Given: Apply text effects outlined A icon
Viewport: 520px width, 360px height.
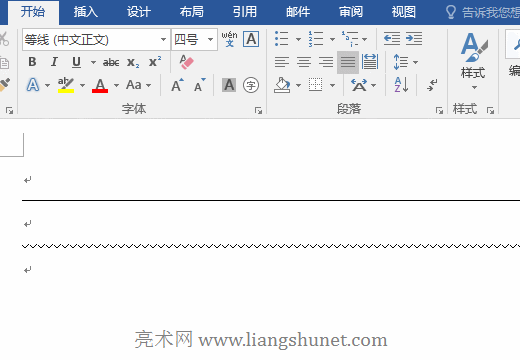Looking at the screenshot, I should click(x=33, y=85).
